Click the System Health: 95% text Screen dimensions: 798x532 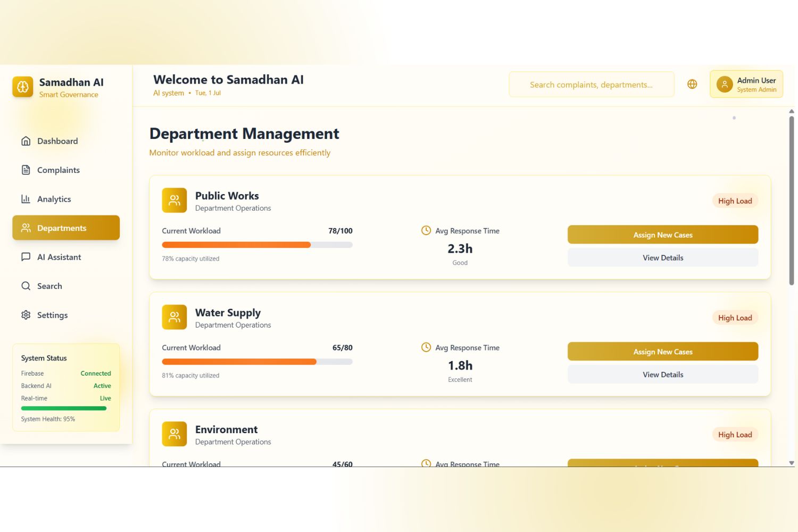48,419
